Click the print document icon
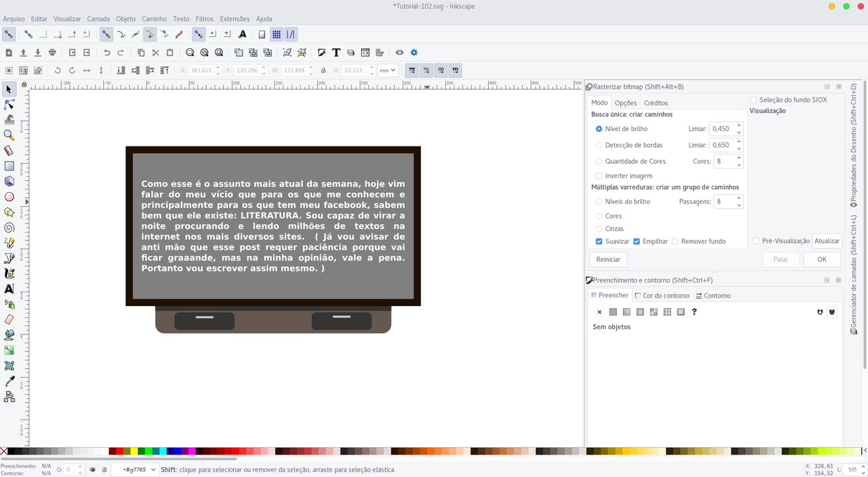The image size is (868, 477). pos(52,52)
